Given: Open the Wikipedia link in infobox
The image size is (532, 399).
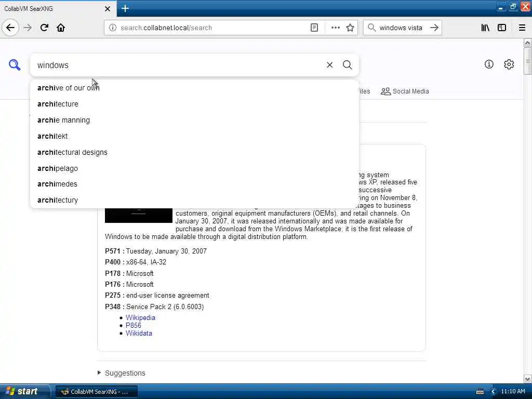Looking at the screenshot, I should pos(140,317).
